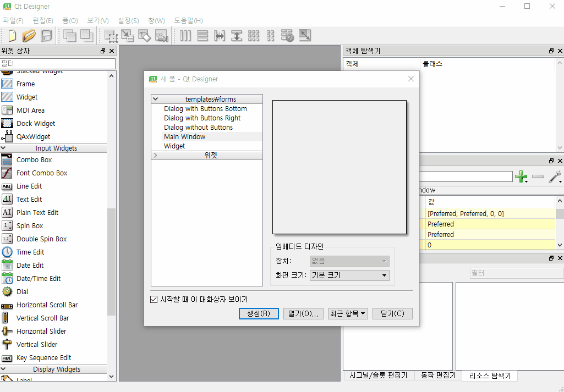The image size is (564, 392).
Task: Pick the Horizontal Slider widget icon
Action: click(x=7, y=332)
